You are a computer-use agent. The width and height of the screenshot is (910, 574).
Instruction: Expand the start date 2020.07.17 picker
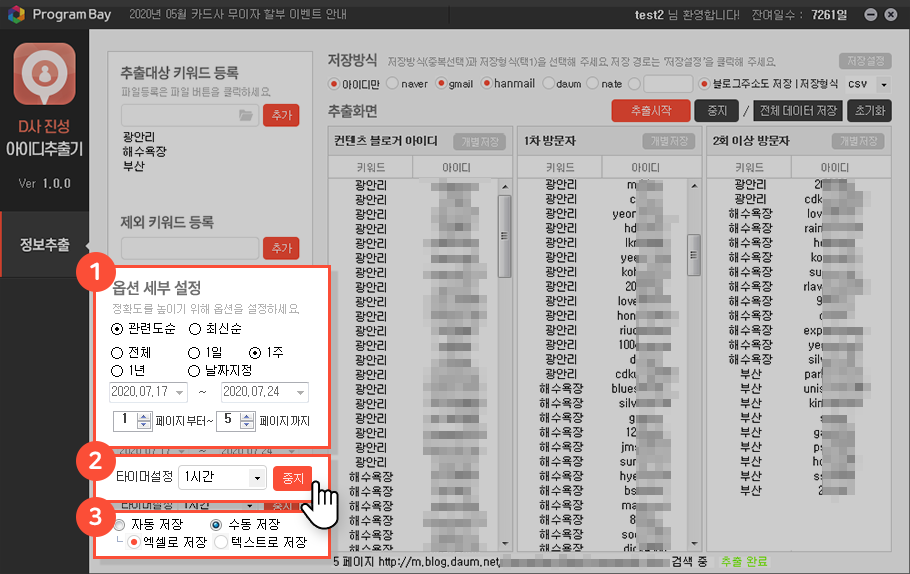(x=180, y=392)
